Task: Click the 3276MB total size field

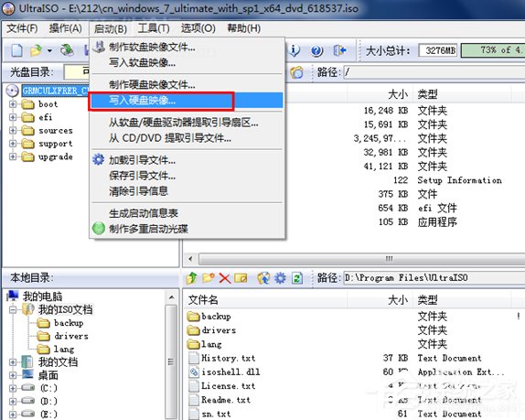Action: (438, 50)
